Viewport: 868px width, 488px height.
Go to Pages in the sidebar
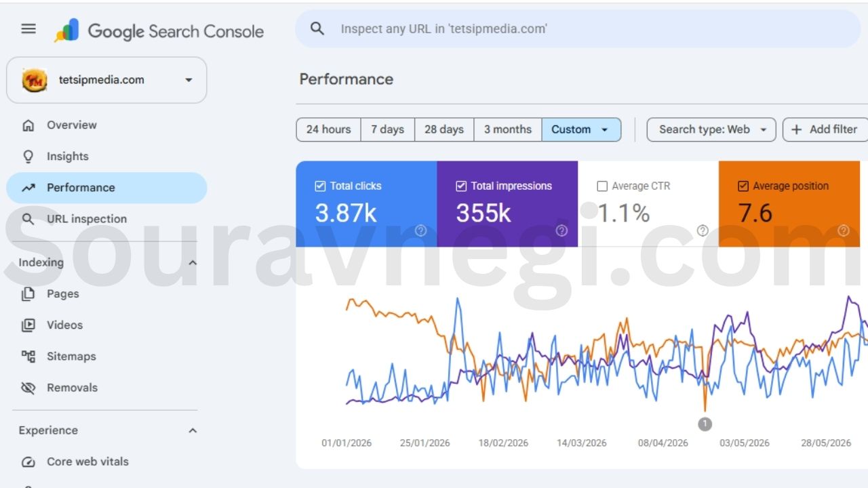[62, 294]
